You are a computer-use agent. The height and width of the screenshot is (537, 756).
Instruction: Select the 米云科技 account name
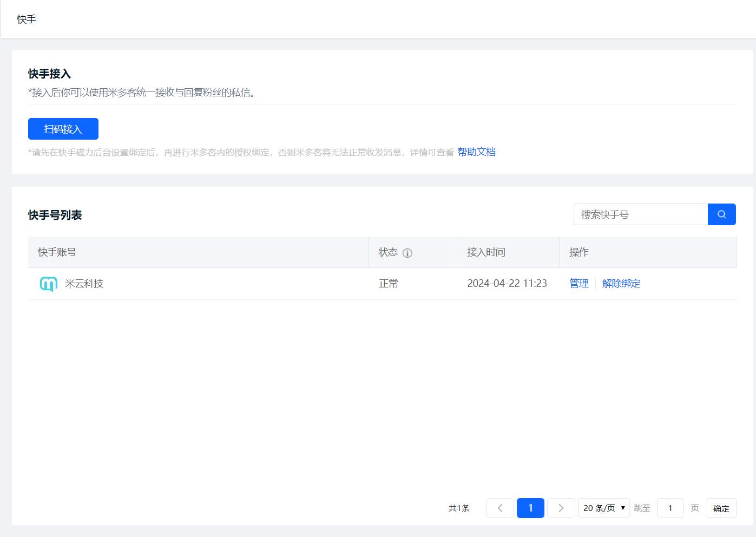(84, 284)
